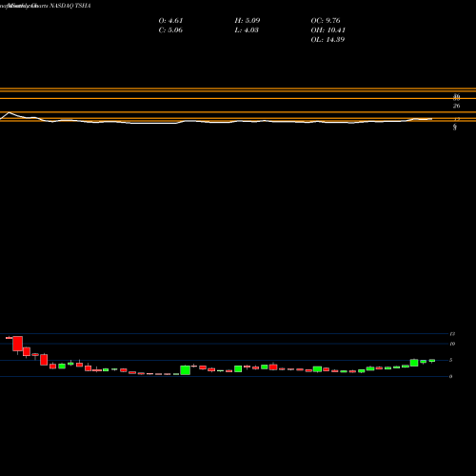Click the OC: 9.76 reading
The image size is (476, 476).
point(326,20)
